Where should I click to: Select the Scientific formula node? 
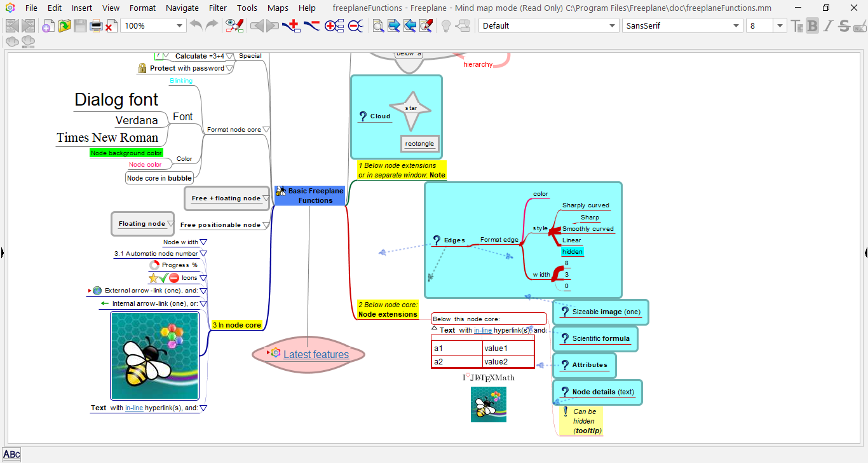click(x=595, y=338)
